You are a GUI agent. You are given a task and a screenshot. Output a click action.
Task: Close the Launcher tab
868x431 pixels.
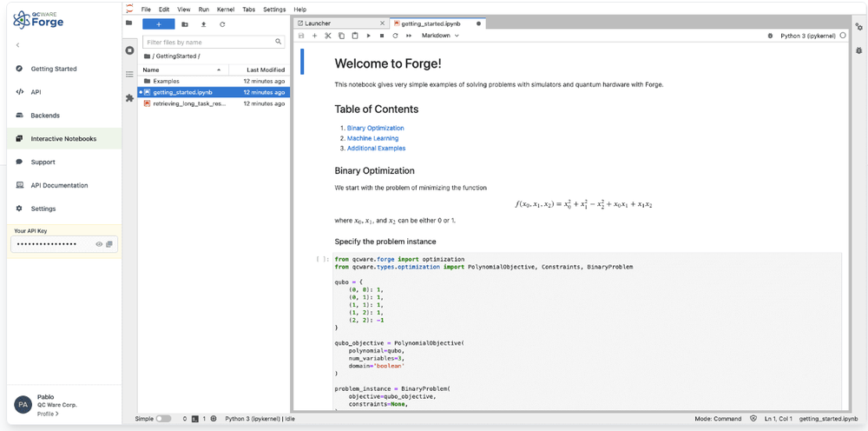382,23
